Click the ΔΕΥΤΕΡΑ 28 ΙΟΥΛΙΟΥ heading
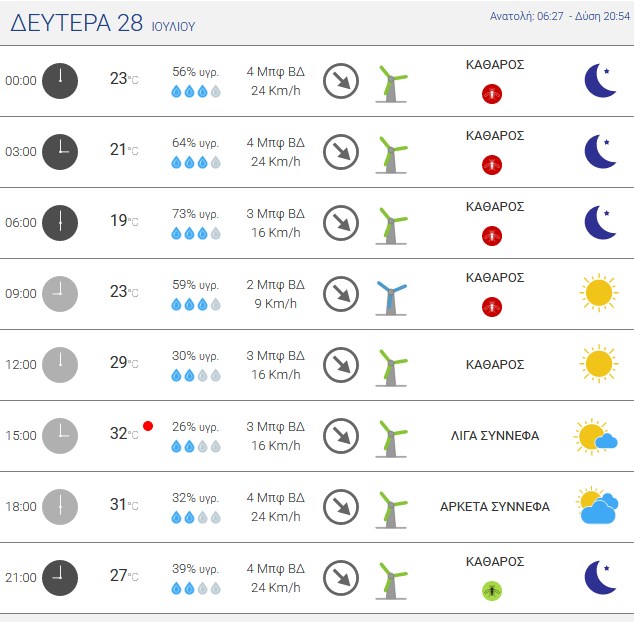The height and width of the screenshot is (622, 634). point(103,23)
